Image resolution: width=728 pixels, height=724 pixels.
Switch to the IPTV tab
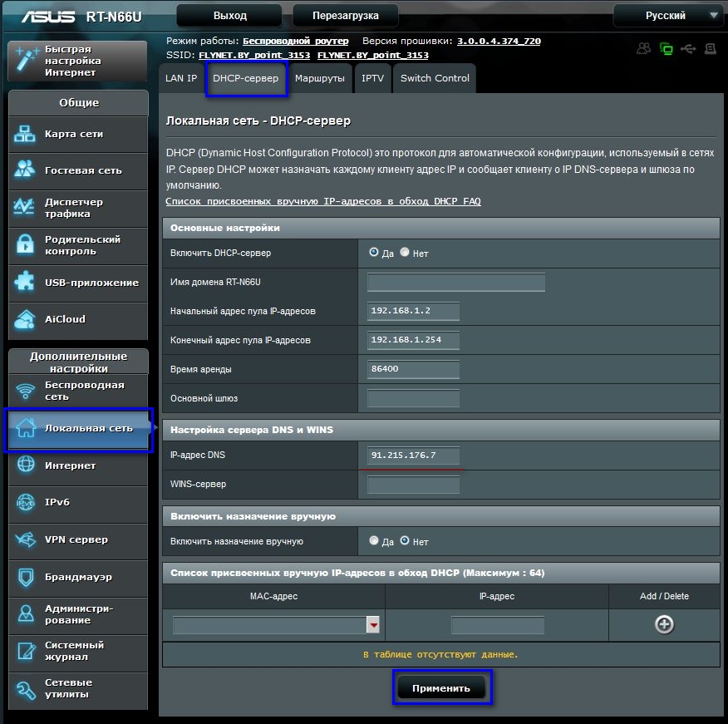pos(372,78)
